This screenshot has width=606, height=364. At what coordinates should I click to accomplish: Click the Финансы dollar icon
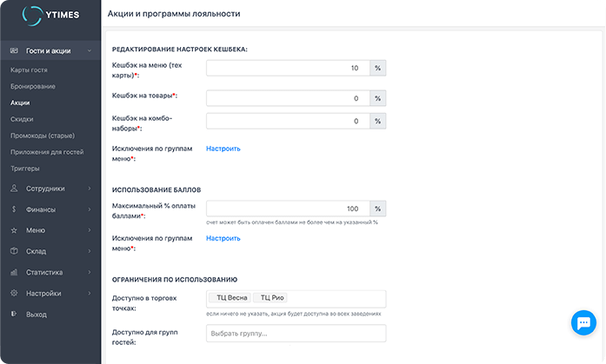point(15,209)
